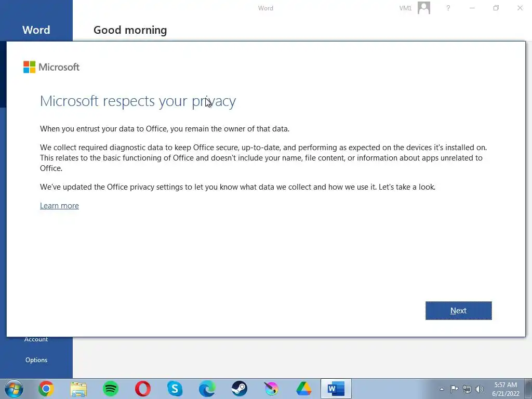Open Steam from taskbar

(x=239, y=389)
